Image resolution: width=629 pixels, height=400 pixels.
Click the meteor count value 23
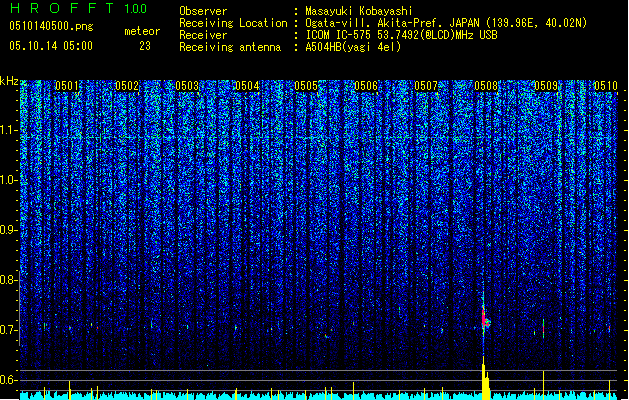145,46
